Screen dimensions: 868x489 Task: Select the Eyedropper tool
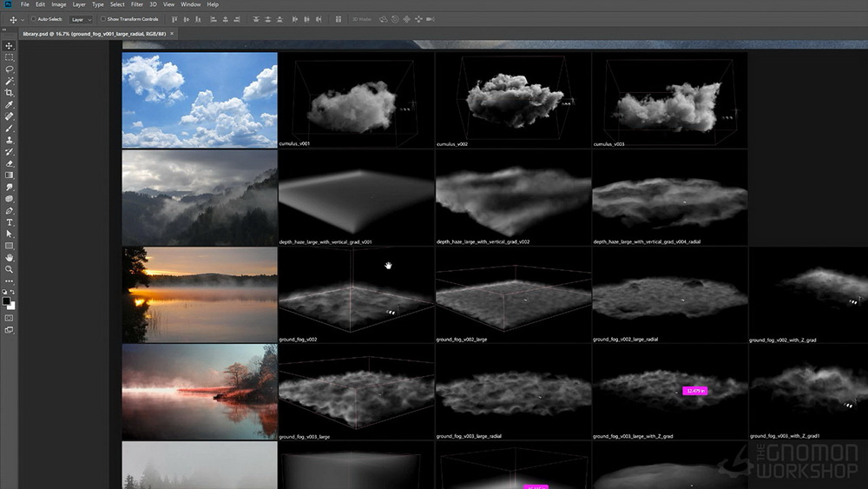click(x=10, y=105)
